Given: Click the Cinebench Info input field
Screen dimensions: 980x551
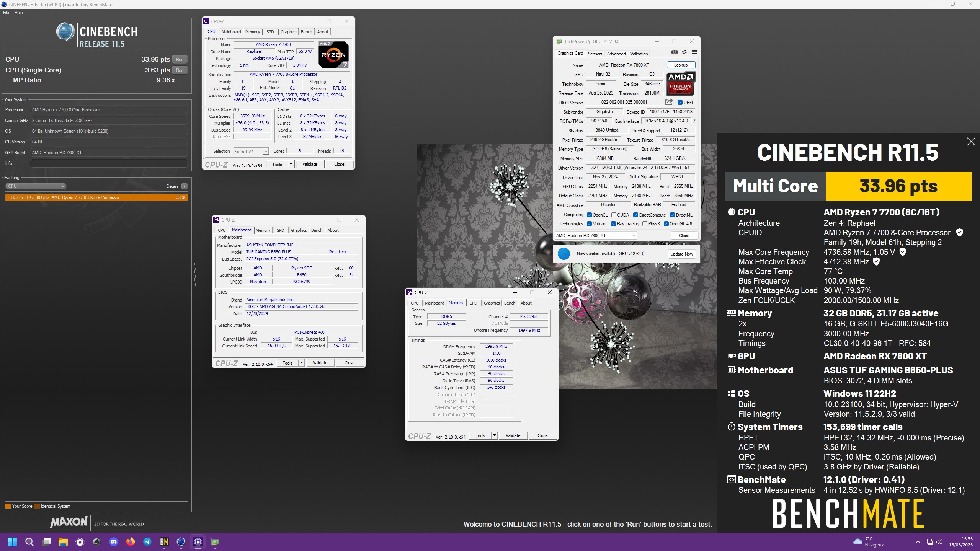Looking at the screenshot, I should pos(109,163).
